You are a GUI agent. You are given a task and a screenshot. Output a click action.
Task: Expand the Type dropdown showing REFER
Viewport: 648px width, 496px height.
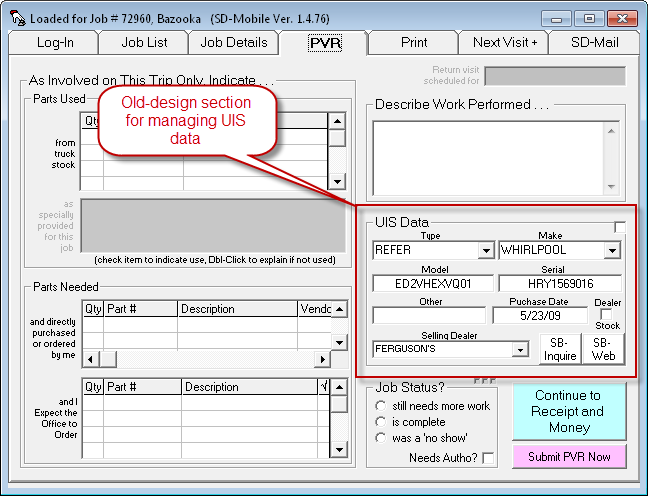tap(486, 250)
